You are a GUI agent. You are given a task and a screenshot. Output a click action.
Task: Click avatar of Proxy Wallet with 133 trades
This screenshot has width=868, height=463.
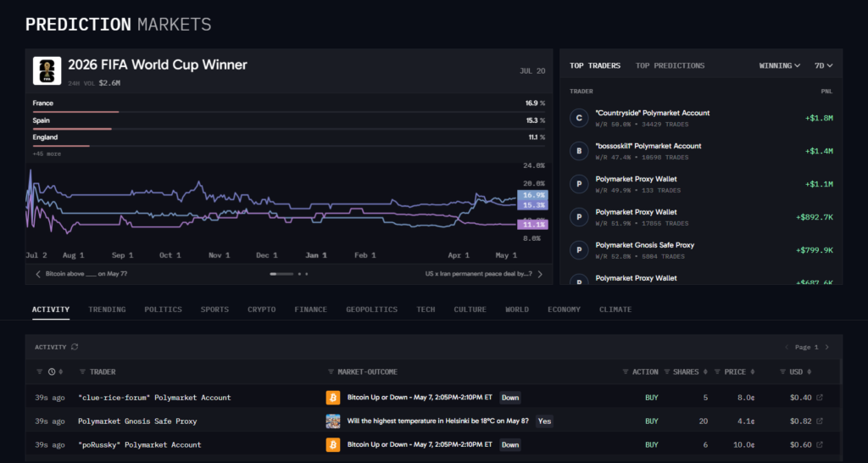579,184
